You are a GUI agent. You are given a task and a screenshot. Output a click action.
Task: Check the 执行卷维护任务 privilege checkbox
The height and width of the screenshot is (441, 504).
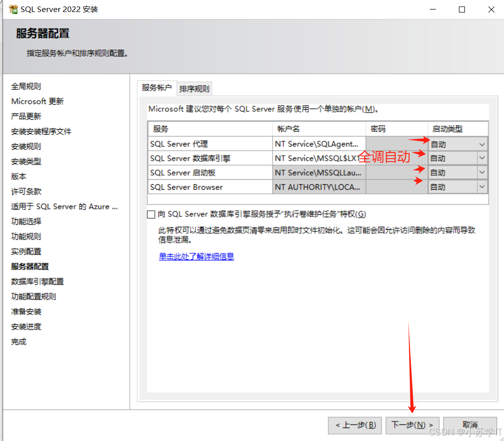(x=151, y=214)
